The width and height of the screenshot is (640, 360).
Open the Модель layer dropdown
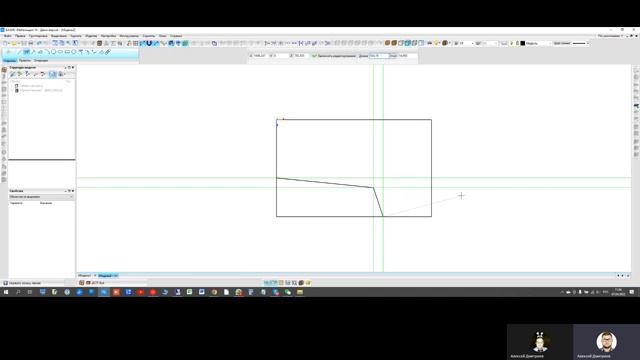(x=538, y=43)
